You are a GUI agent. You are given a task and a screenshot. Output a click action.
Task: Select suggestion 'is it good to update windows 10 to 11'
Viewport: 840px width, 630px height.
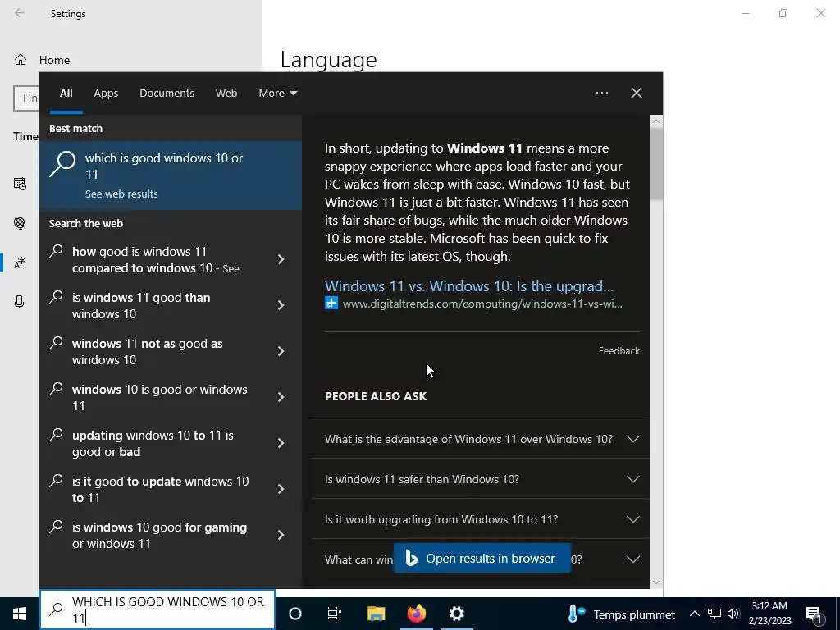pos(160,490)
